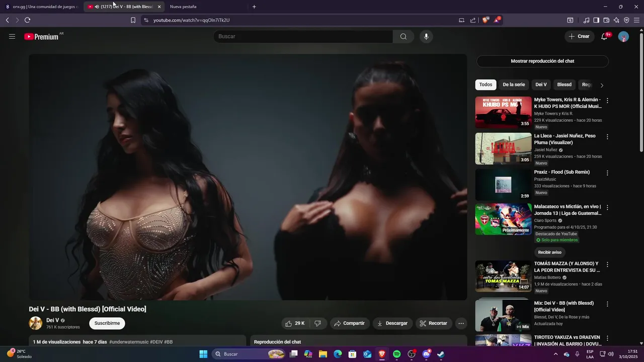This screenshot has width=644, height=362.
Task: Click the search magnifier button
Action: tap(404, 36)
